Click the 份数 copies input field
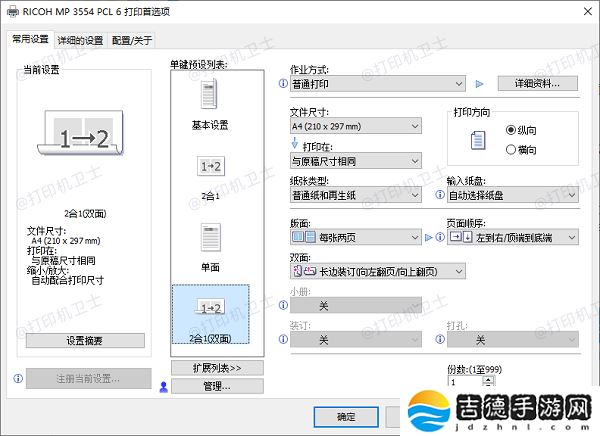The height and width of the screenshot is (436, 600). [465, 382]
